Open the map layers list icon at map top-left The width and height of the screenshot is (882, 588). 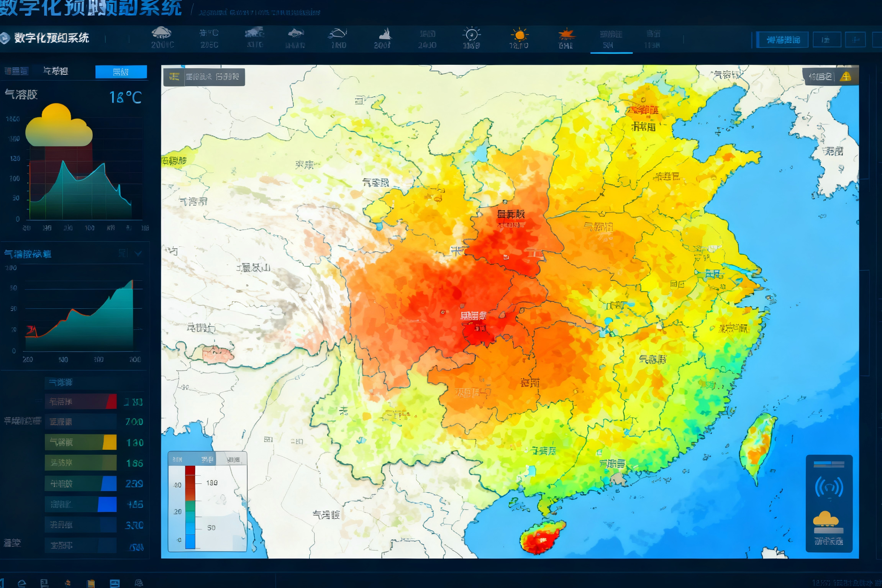(x=174, y=77)
